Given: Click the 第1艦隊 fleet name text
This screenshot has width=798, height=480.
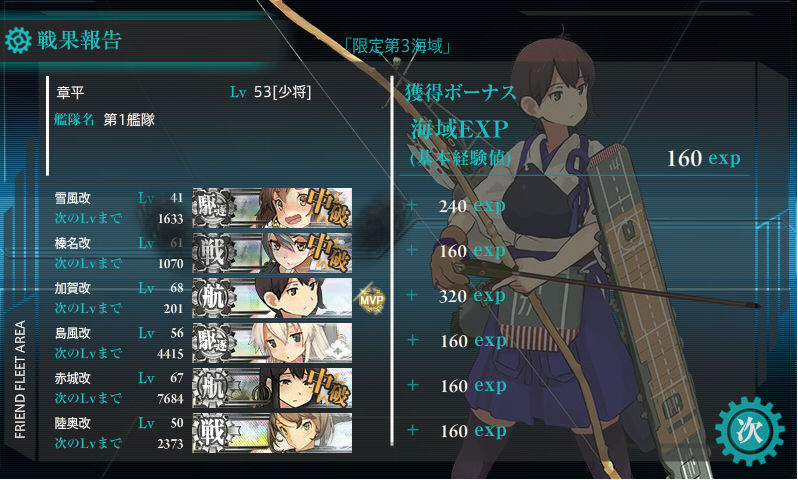Looking at the screenshot, I should [x=129, y=120].
